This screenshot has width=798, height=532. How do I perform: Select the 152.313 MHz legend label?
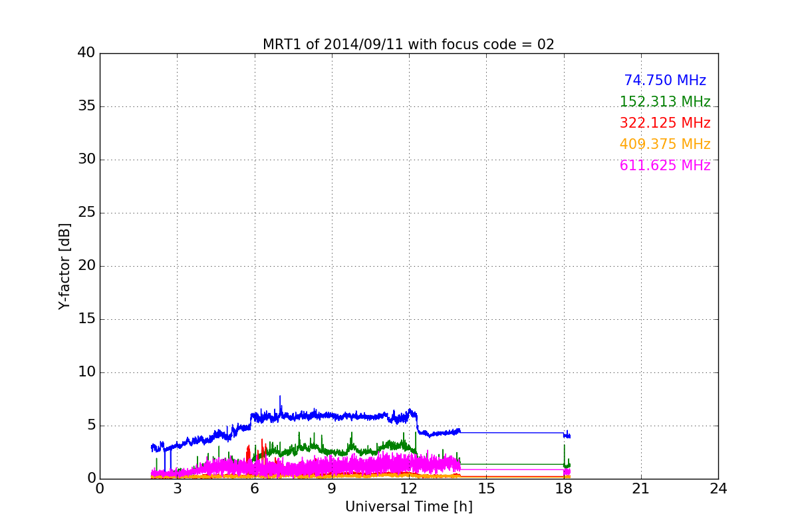point(665,102)
